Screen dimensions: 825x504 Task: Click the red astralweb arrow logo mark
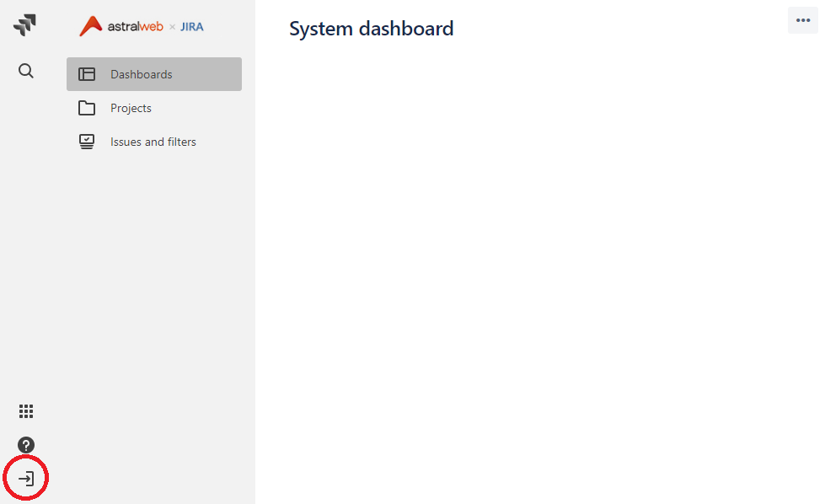(90, 26)
